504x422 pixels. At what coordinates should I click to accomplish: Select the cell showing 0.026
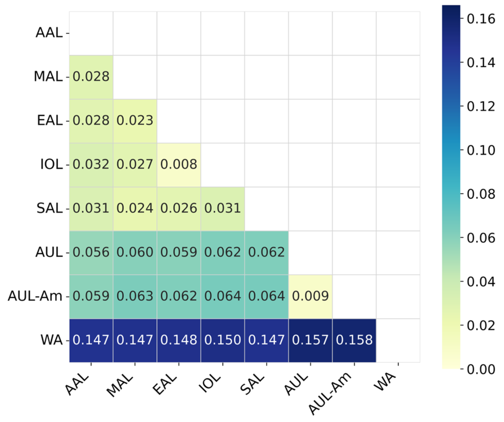(x=179, y=208)
